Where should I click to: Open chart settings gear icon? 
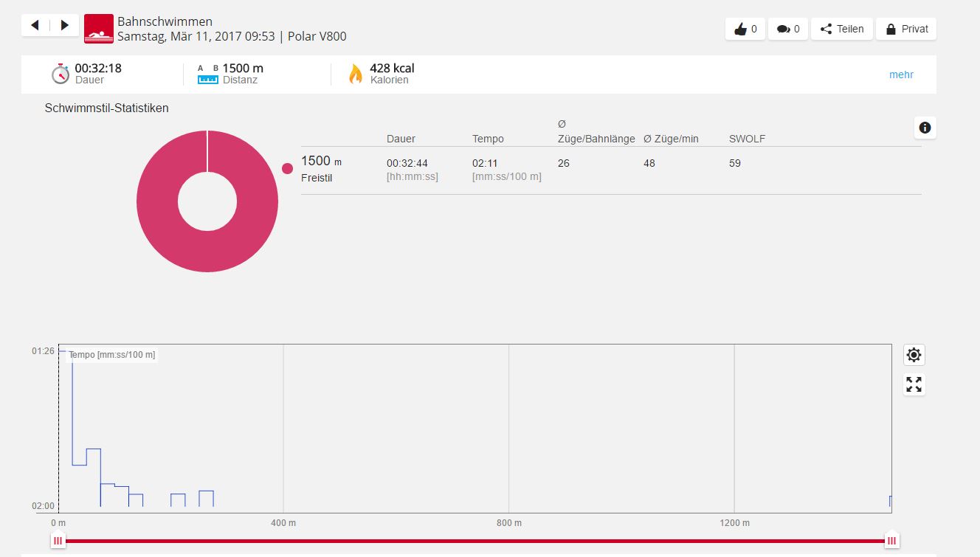coord(914,355)
